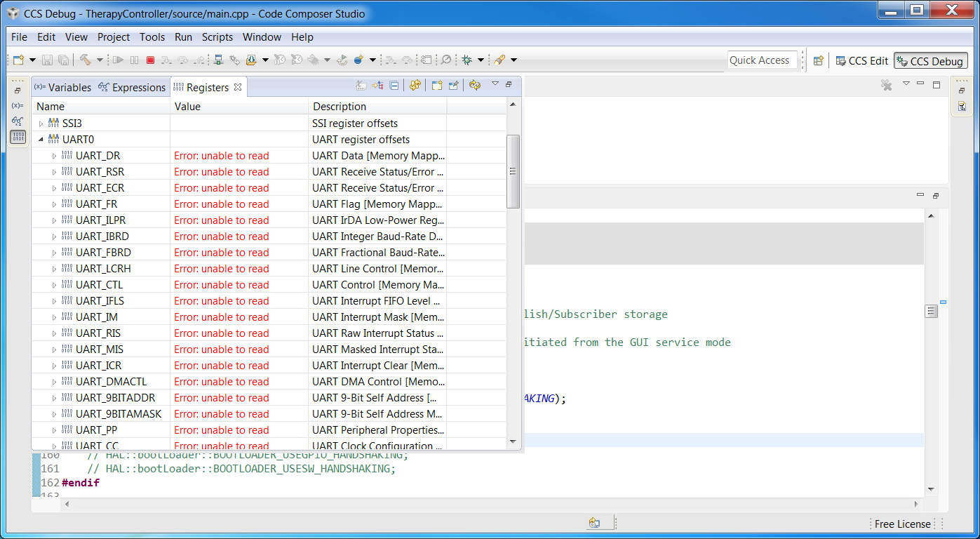Open the Run menu

click(x=183, y=37)
